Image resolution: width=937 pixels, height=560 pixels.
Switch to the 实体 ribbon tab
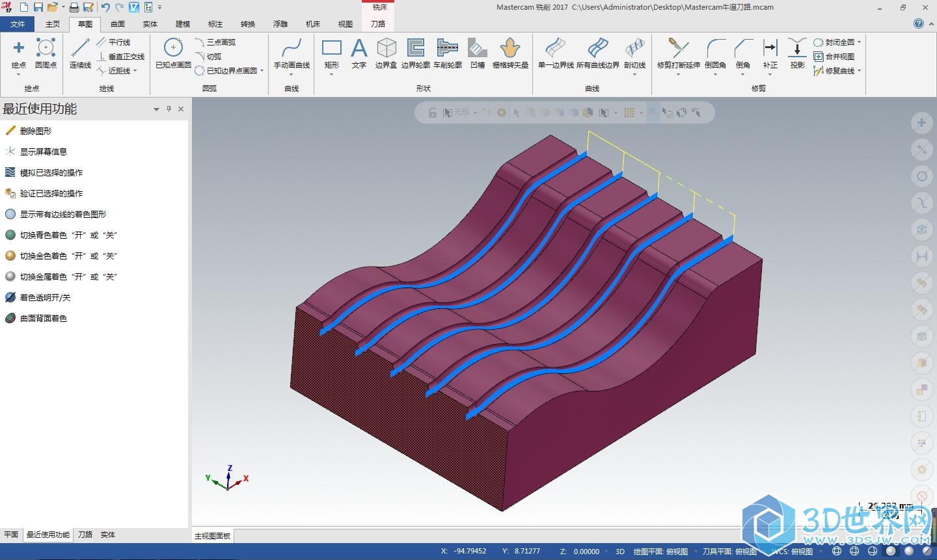coord(150,24)
